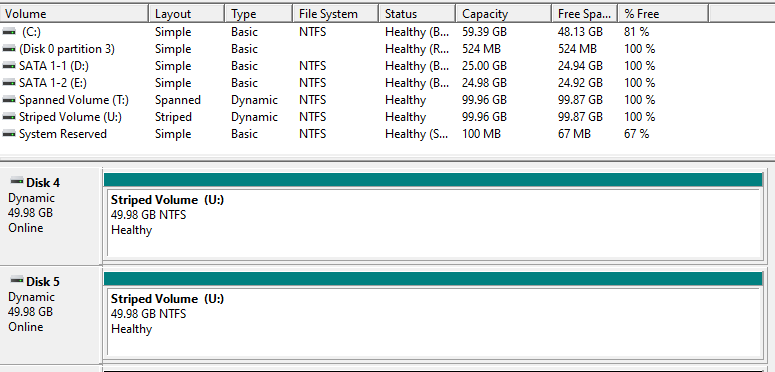Sort by the % Free column header

663,14
